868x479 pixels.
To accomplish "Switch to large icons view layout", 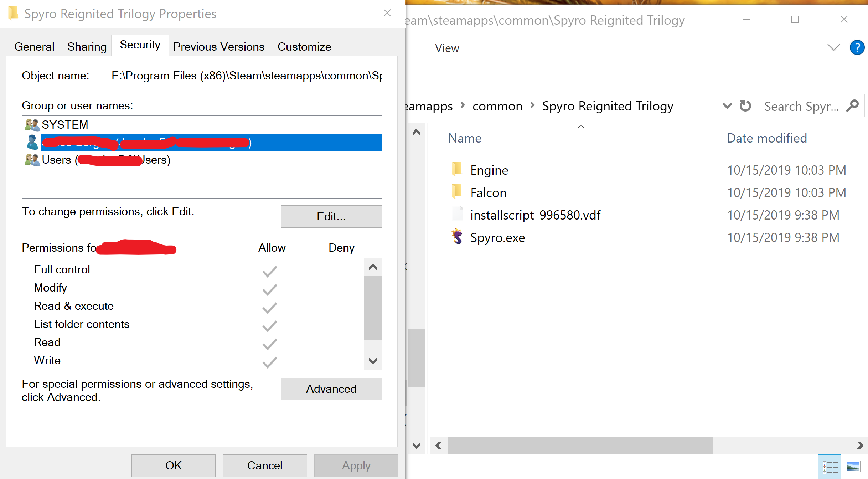I will tap(853, 466).
